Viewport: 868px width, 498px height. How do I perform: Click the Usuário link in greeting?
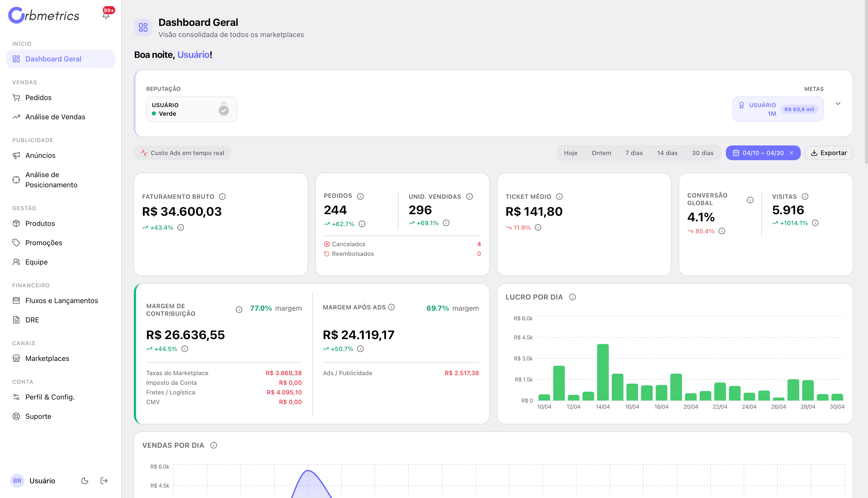(193, 55)
